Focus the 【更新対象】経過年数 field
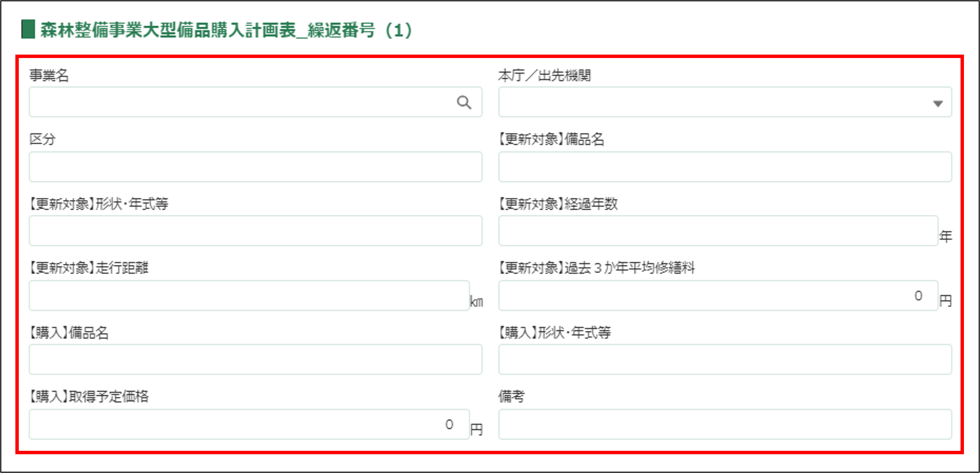 pos(718,231)
